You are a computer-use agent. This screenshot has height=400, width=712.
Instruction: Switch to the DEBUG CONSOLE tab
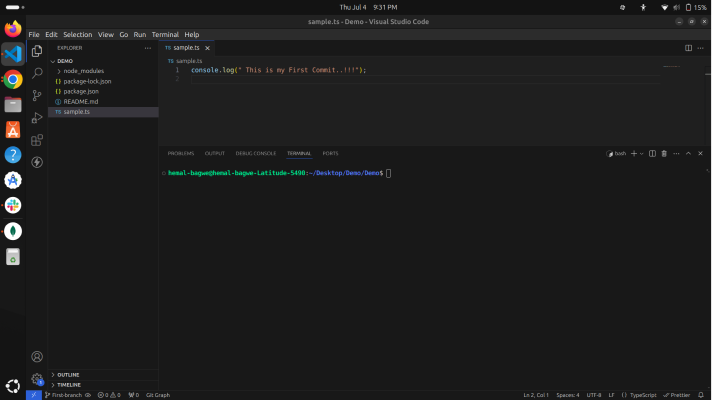(256, 153)
